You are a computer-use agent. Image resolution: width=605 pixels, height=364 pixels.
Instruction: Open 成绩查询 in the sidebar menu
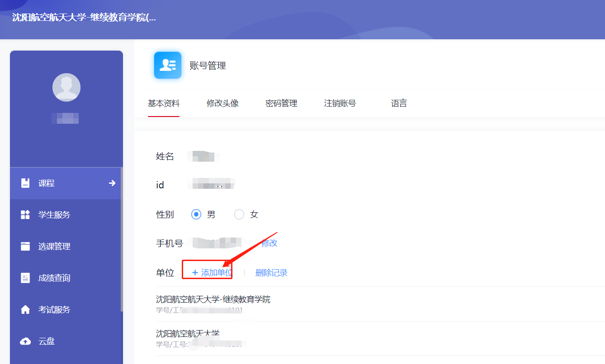point(66,278)
